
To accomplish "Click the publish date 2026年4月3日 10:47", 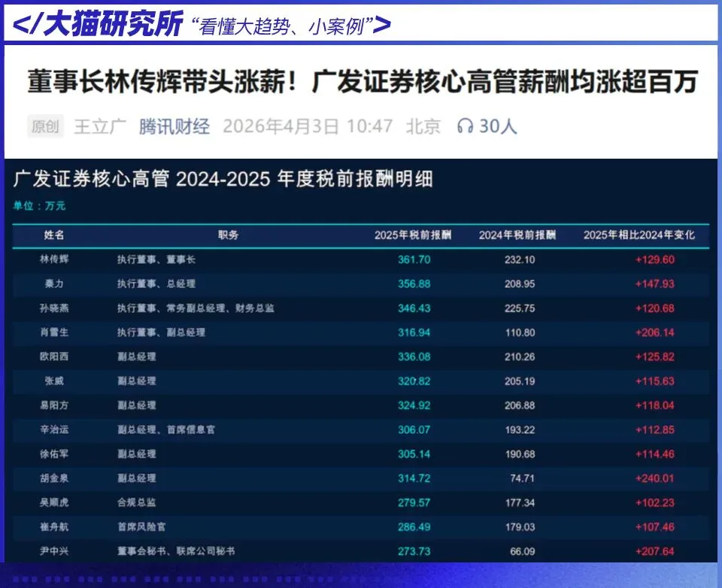I will [x=308, y=126].
